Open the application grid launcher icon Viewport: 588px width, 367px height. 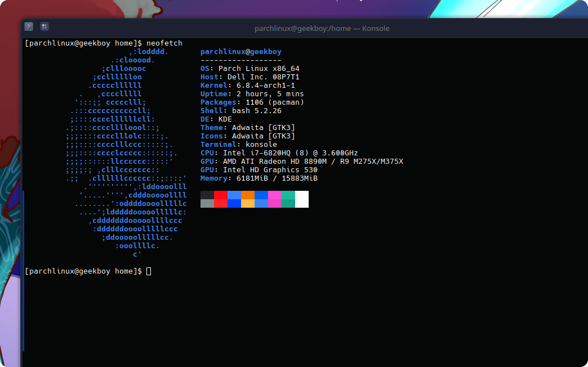(x=43, y=26)
